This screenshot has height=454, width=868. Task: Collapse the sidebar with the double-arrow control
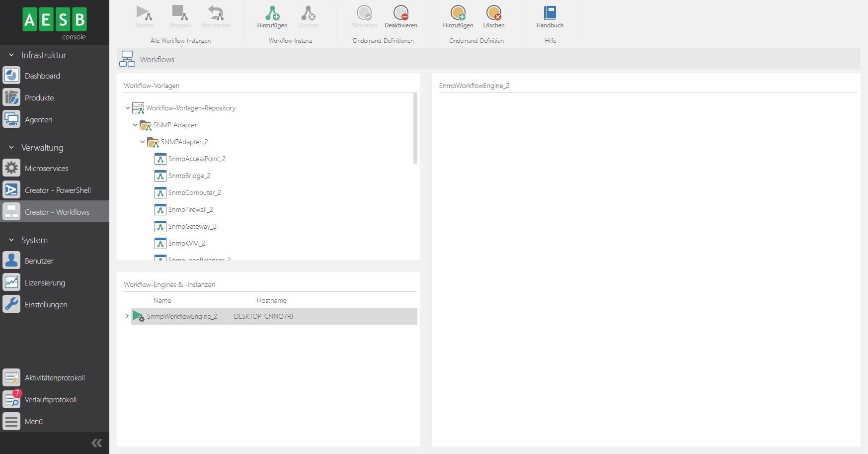96,443
